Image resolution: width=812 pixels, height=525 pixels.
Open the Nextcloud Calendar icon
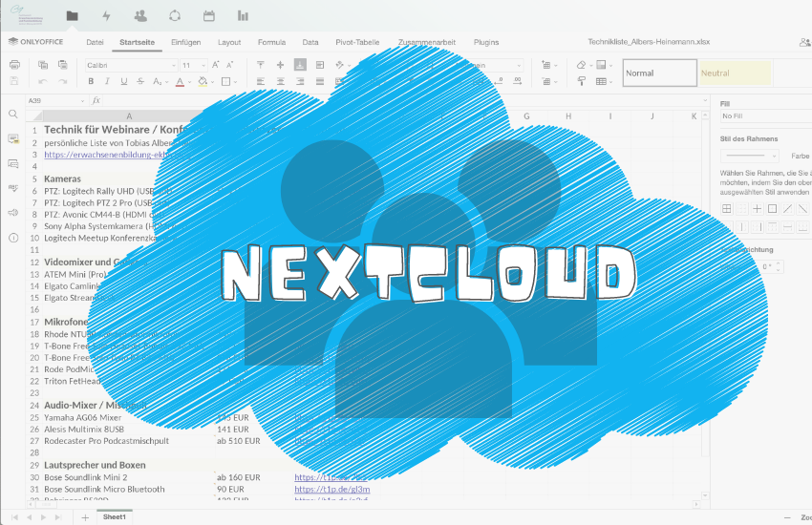(x=208, y=16)
